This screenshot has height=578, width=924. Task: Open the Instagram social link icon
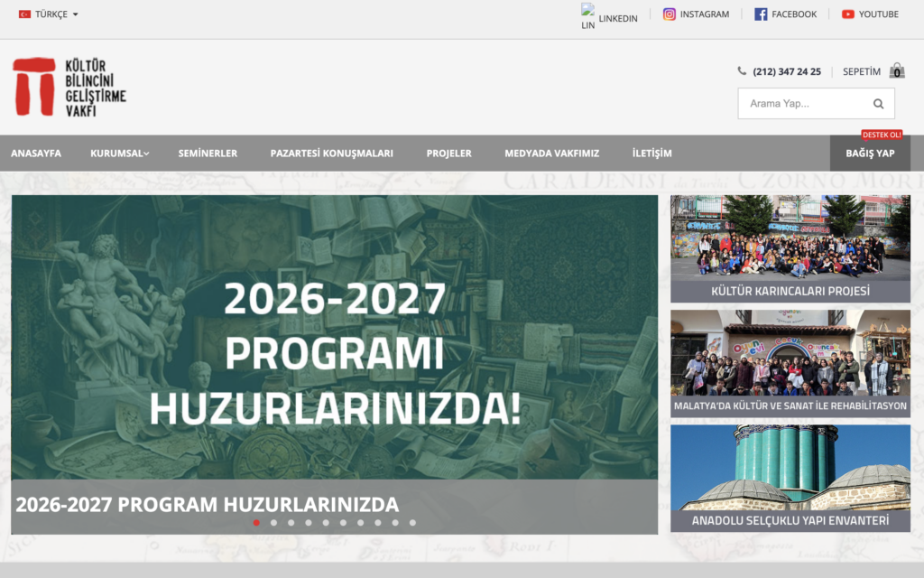coord(669,14)
